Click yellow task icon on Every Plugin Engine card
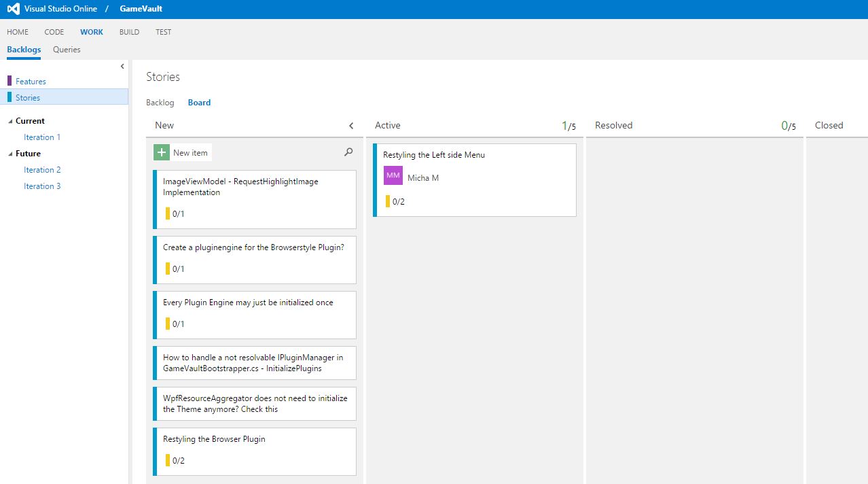Viewport: 868px width, 484px height. click(x=168, y=324)
